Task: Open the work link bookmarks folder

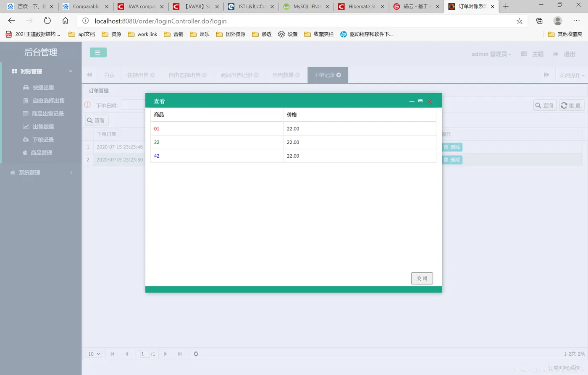Action: [x=142, y=34]
